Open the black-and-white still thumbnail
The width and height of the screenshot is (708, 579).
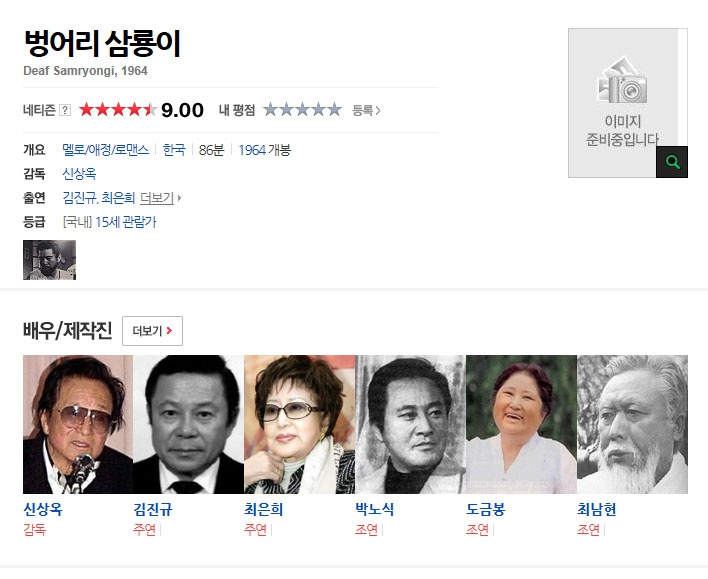click(50, 260)
